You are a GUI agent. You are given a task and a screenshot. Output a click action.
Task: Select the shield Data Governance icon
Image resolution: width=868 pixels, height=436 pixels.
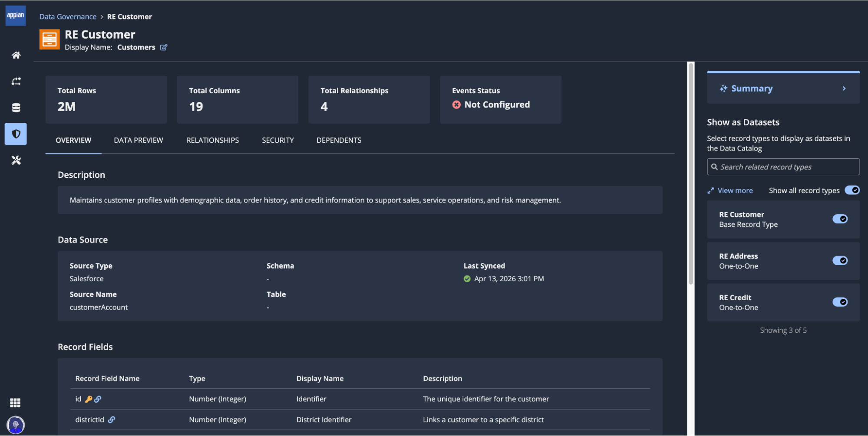(x=16, y=134)
